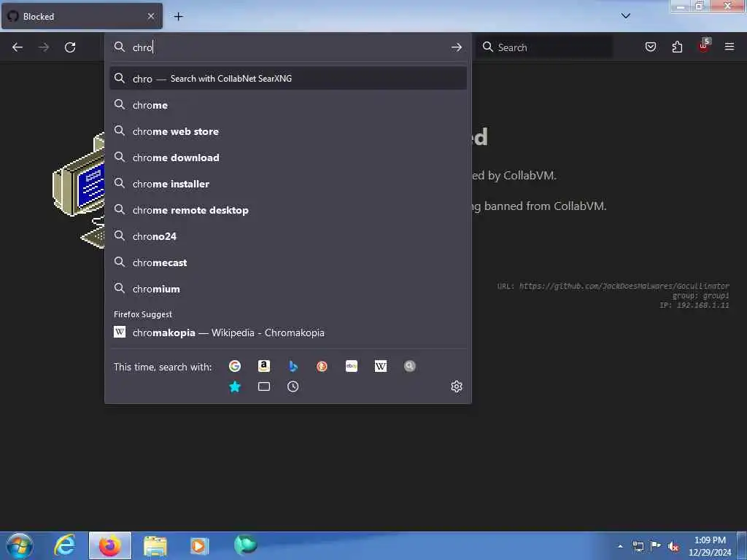Viewport: 747px width, 560px height.
Task: Show hidden tray icons arrow
Action: coord(620,546)
